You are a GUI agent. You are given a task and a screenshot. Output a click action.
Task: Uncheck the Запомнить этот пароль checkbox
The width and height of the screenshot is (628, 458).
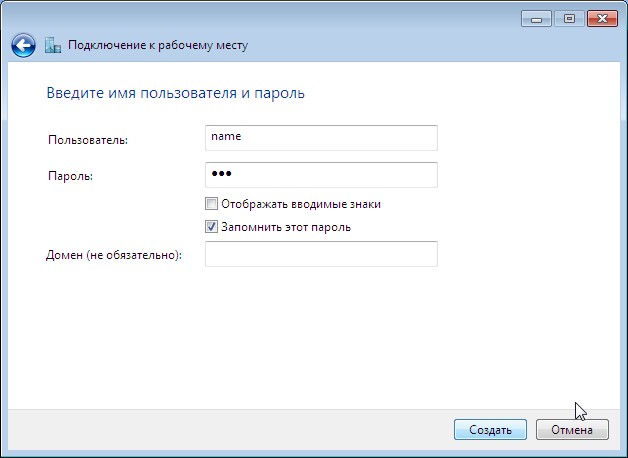tap(211, 227)
